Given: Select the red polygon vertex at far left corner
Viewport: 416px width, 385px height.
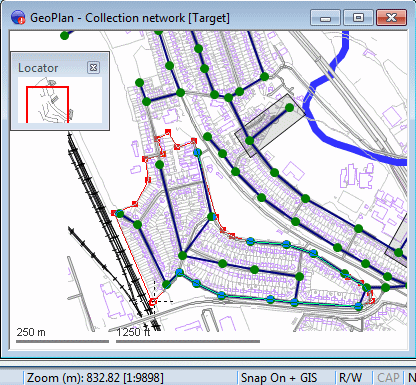Looking at the screenshot, I should (114, 212).
